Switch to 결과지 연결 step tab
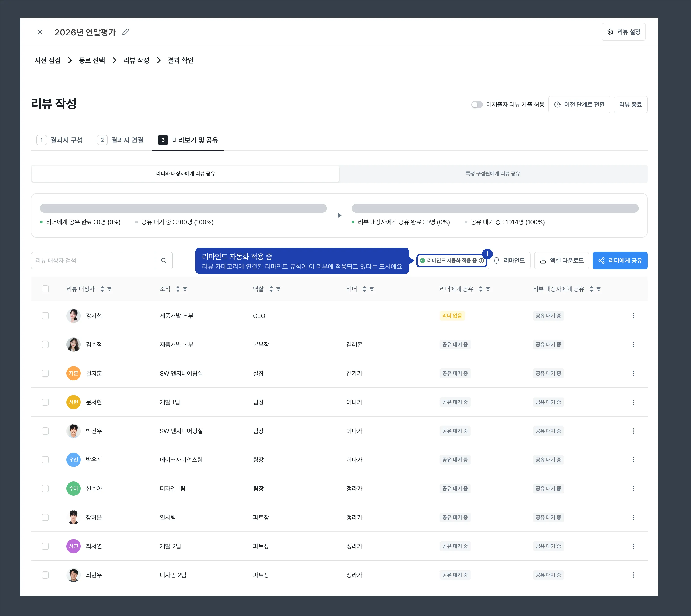The width and height of the screenshot is (691, 616). coord(120,140)
